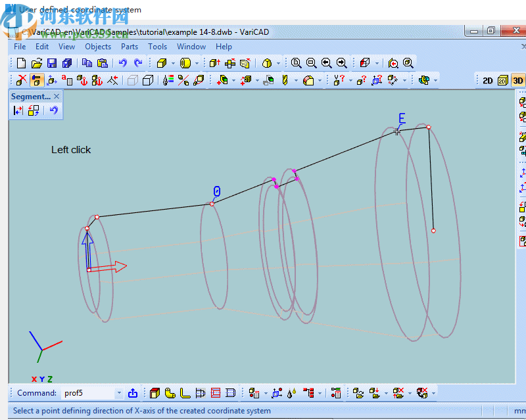Close the Segment panel
Screen dimensions: 526x420
(57, 97)
